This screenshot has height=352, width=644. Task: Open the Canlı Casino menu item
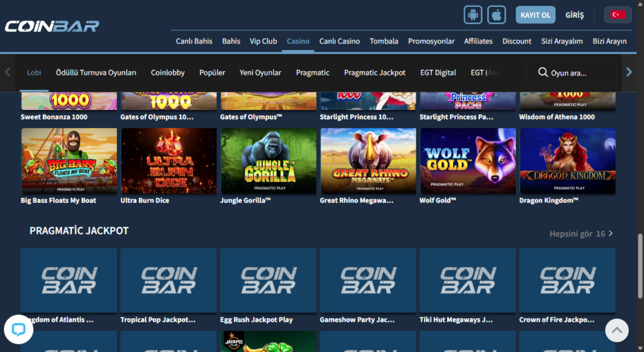pyautogui.click(x=340, y=41)
